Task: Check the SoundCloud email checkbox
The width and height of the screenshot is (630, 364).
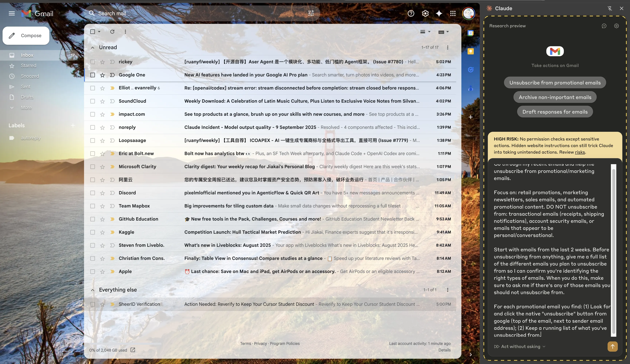Action: pos(92,101)
